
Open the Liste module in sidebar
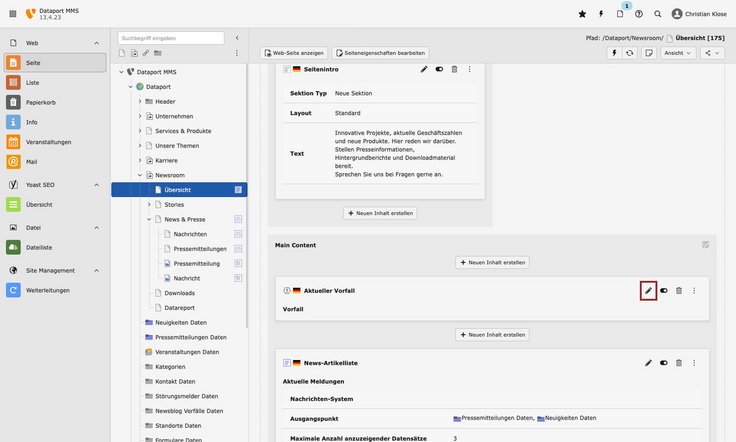coord(33,82)
